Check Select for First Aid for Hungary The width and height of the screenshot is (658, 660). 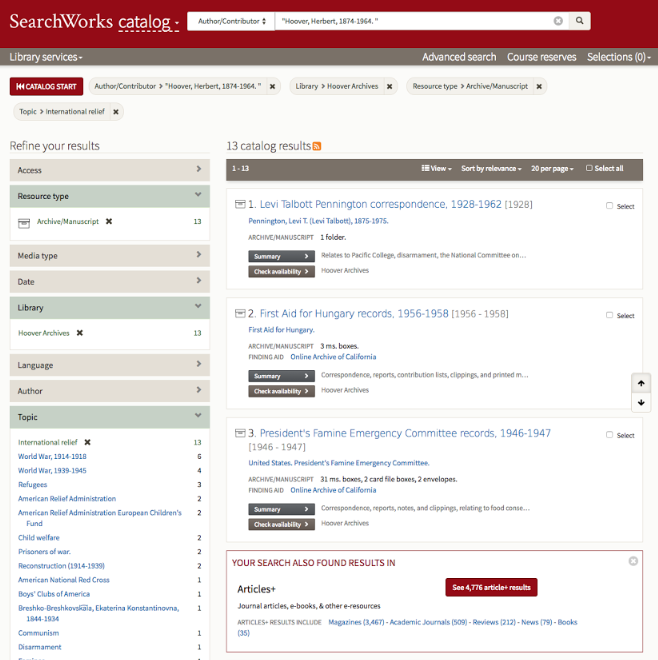(610, 315)
